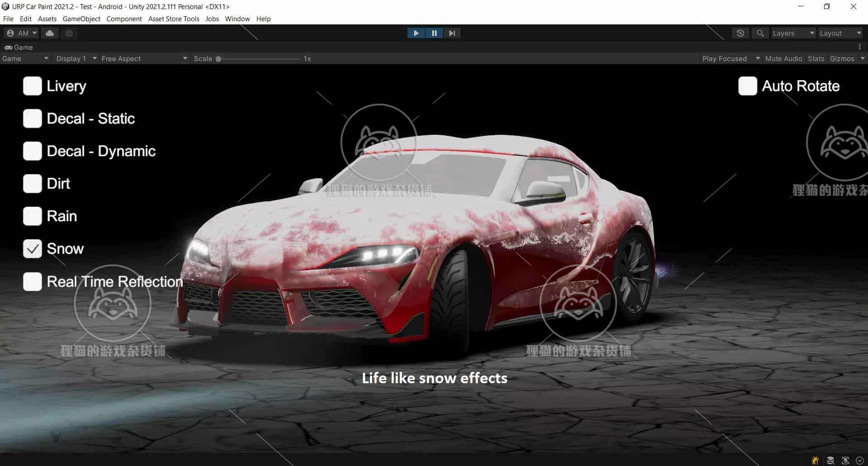Enable the Snow effect checkbox
Screen dimensions: 868x466
[32, 248]
